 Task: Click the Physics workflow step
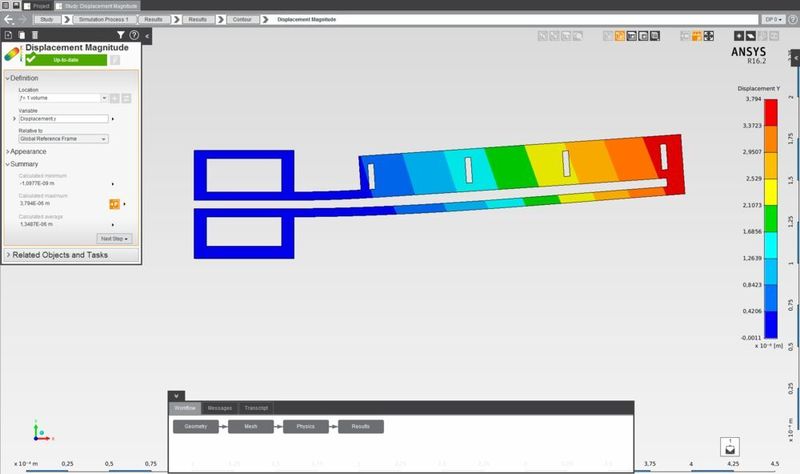point(306,427)
